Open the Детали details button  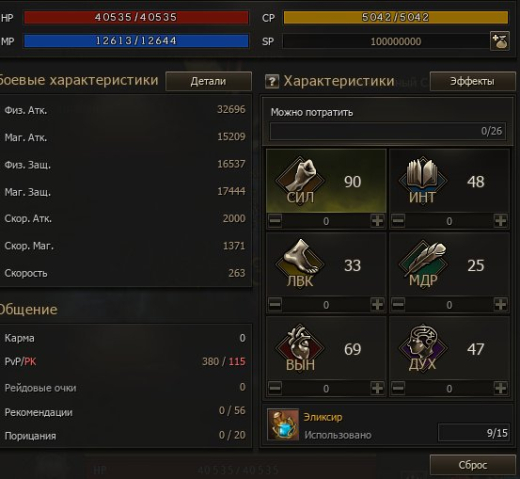coord(208,81)
